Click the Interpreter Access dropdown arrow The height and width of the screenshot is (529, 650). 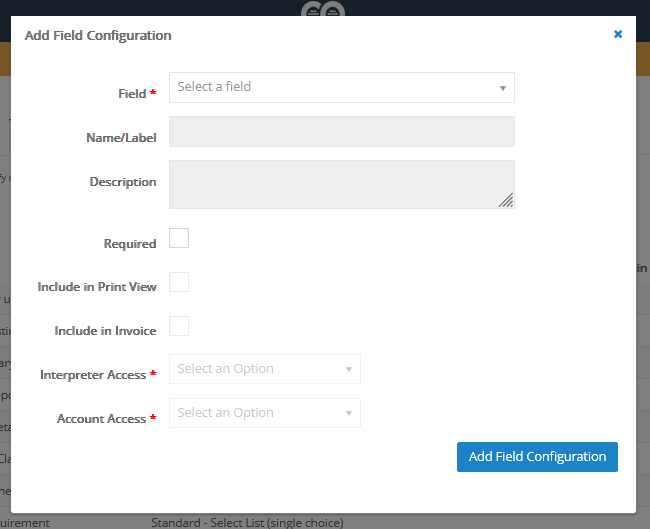coord(349,370)
